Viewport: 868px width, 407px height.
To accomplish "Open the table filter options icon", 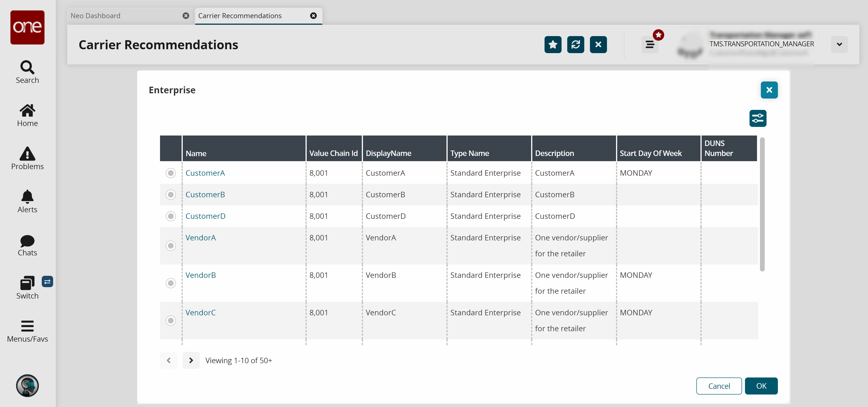I will 757,118.
